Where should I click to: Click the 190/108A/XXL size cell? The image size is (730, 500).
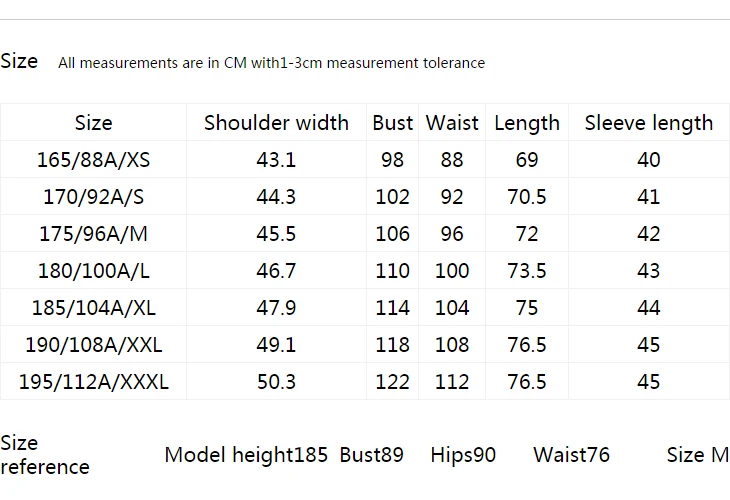[x=94, y=345]
